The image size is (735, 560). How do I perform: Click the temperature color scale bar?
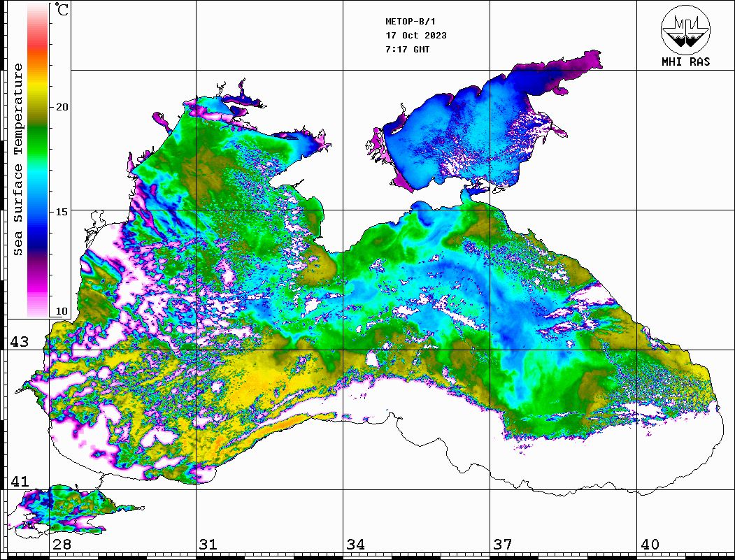(x=38, y=160)
